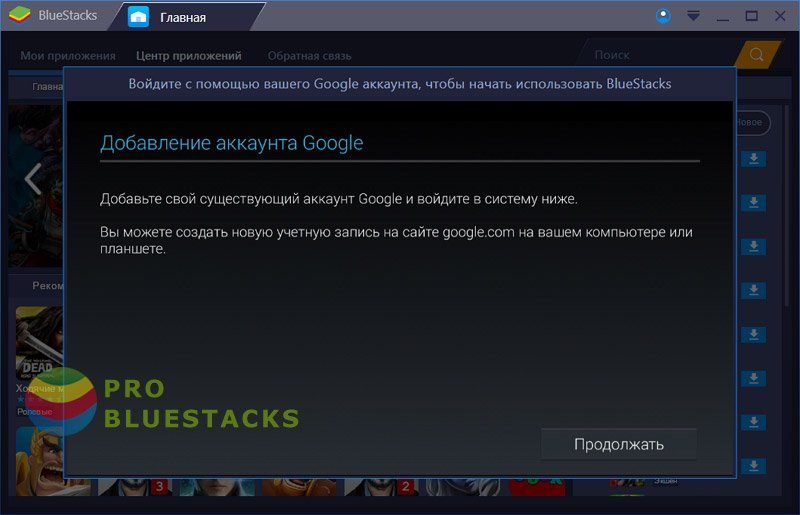Open the Центр приложений tab
Screen dimensions: 800x515
189,55
